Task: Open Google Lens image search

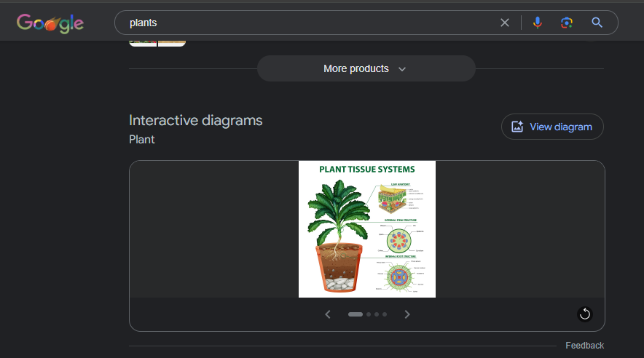Action: pyautogui.click(x=567, y=23)
